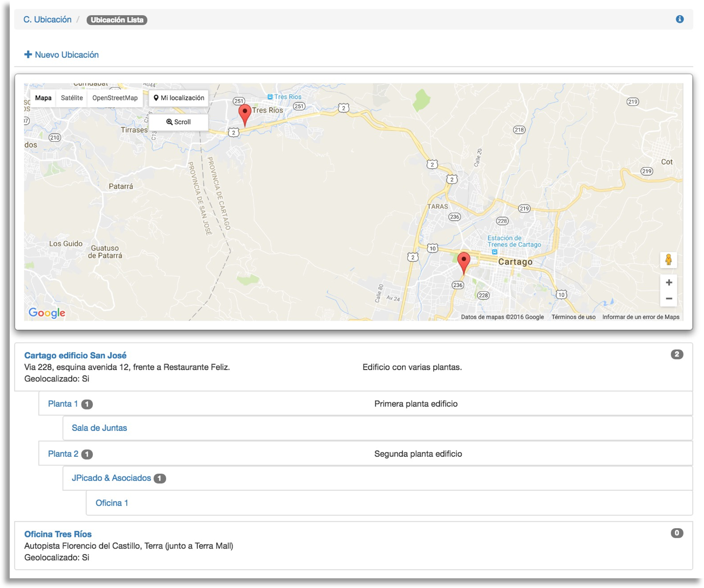
Task: Center map with Mi localización button
Action: point(179,98)
